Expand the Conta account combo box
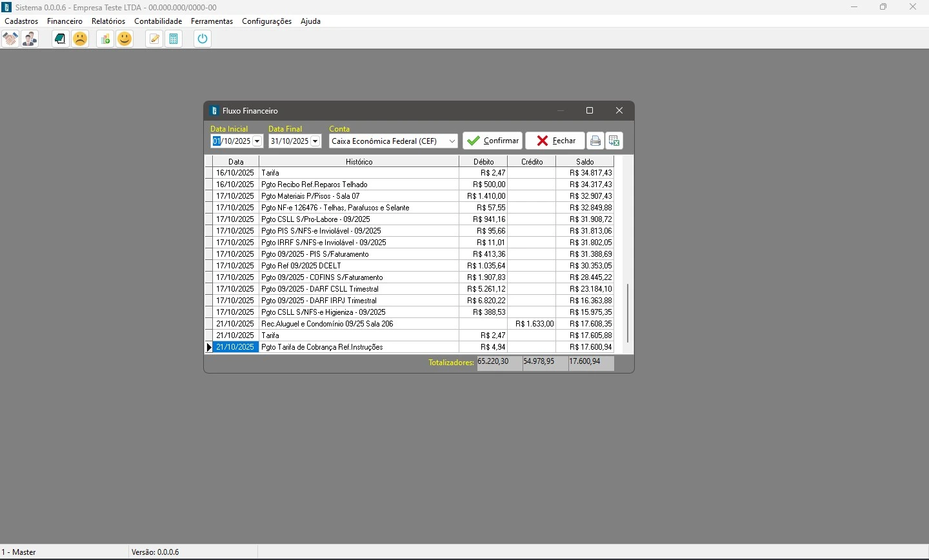The width and height of the screenshot is (929, 560). pos(452,141)
